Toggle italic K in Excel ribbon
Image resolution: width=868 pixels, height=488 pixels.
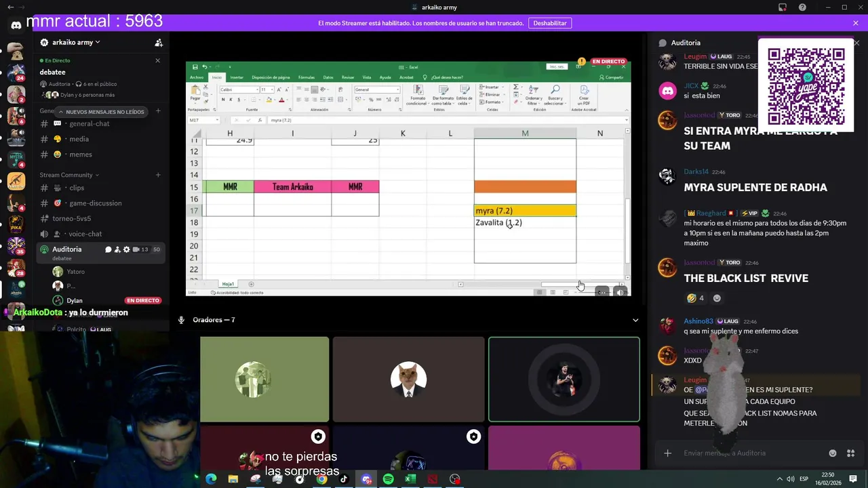tap(231, 100)
